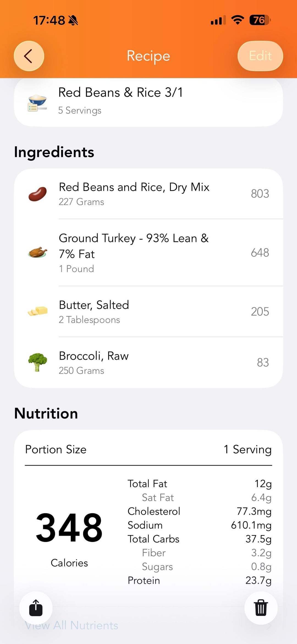Tap the 5 Servings label

pos(80,110)
